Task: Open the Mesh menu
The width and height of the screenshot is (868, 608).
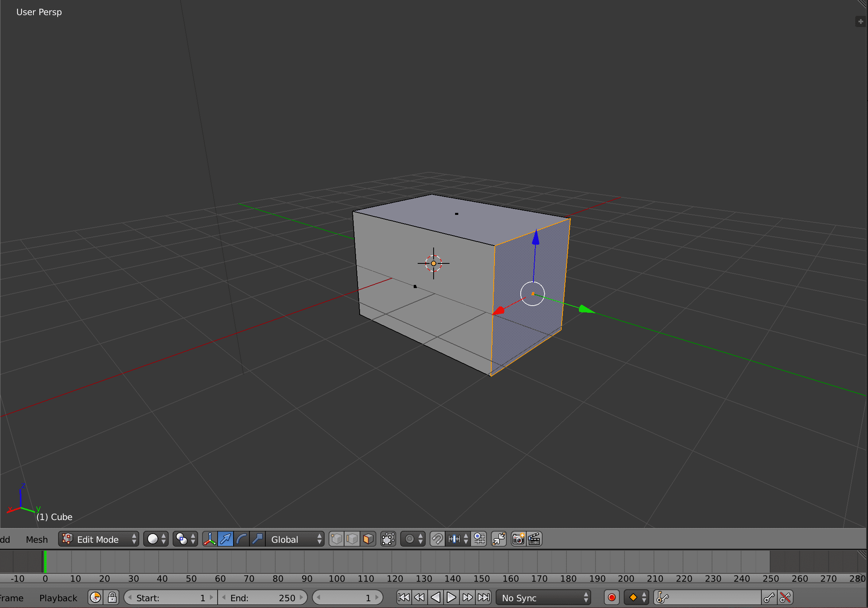Action: click(37, 540)
